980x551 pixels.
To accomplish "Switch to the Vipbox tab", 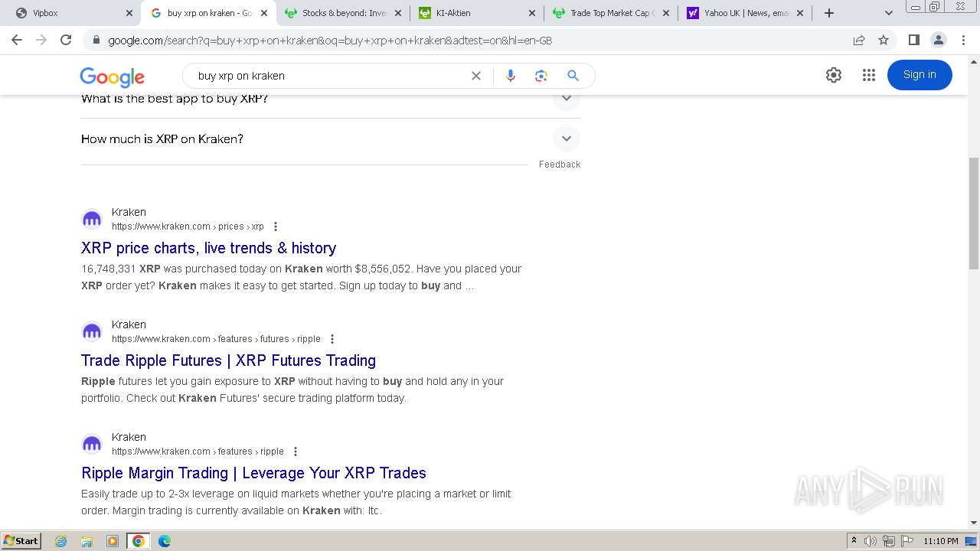I will (x=69, y=13).
